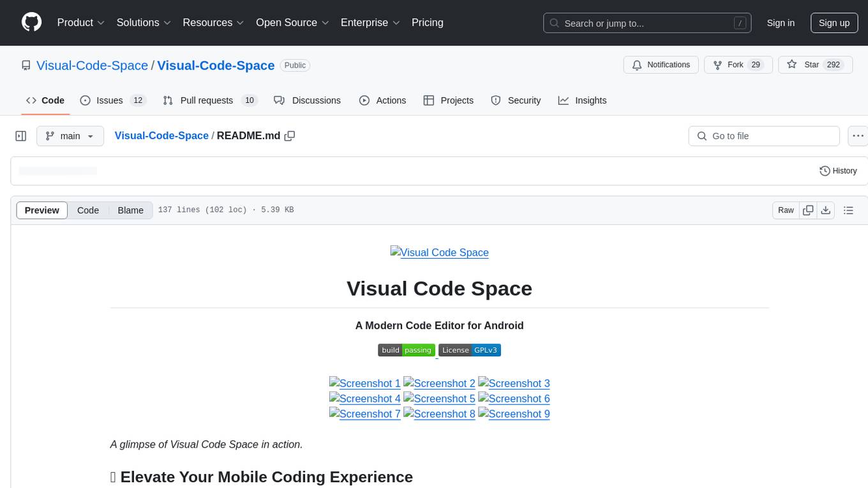Switch to the Actions tab

tap(382, 100)
